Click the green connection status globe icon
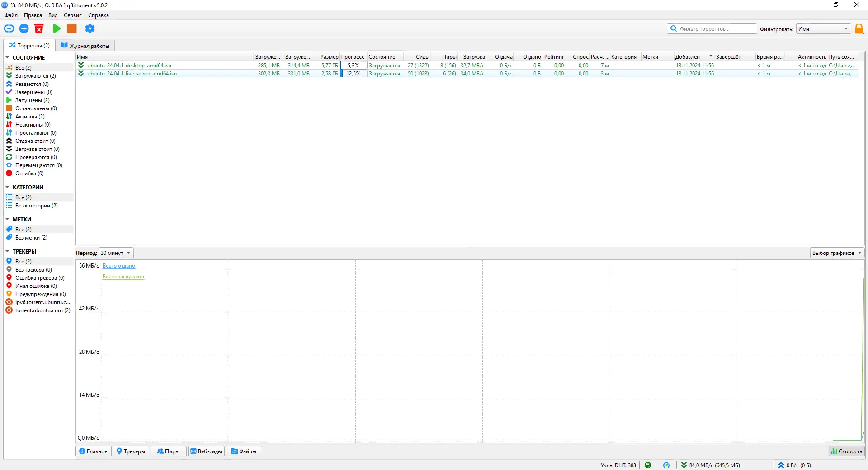The image size is (868, 470). point(648,465)
